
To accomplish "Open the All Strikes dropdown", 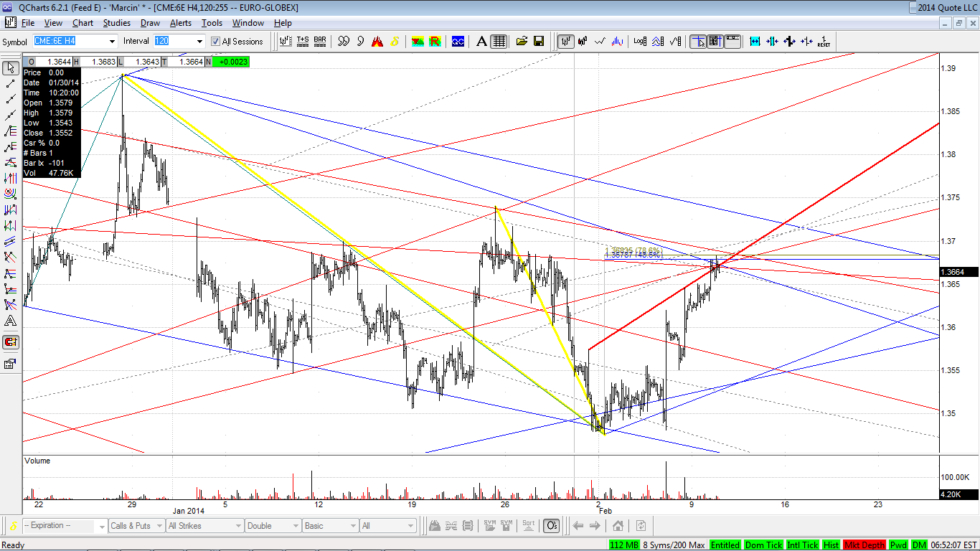I will click(x=204, y=526).
